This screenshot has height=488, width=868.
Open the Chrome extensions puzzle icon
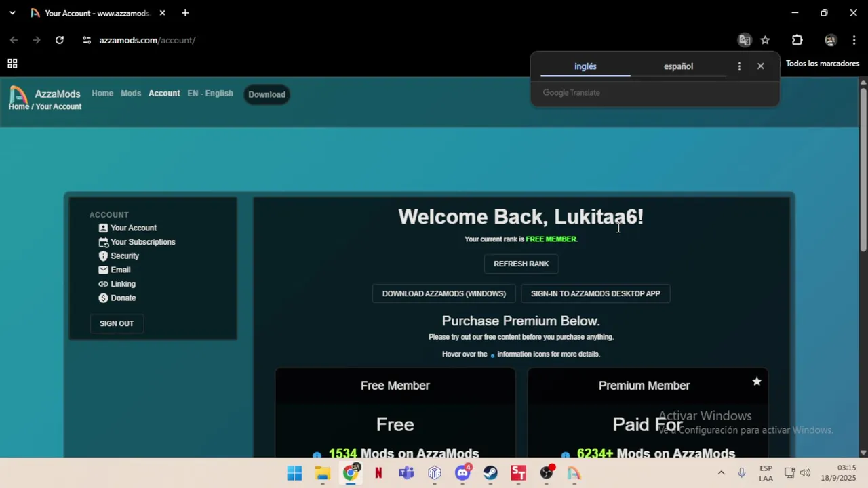click(797, 40)
